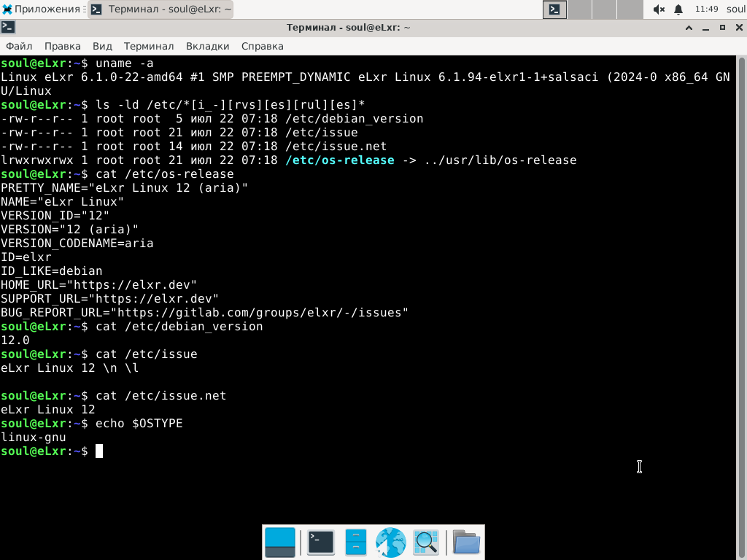
Task: Click the PRETTY_NAME line in output
Action: [124, 187]
